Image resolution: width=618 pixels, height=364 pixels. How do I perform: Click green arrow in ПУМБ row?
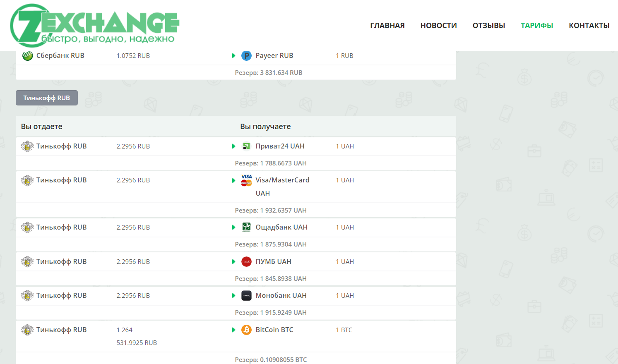coord(233,262)
